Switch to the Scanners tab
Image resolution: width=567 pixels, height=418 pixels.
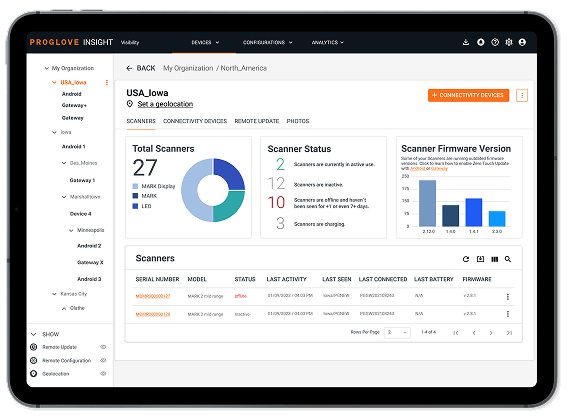[141, 121]
